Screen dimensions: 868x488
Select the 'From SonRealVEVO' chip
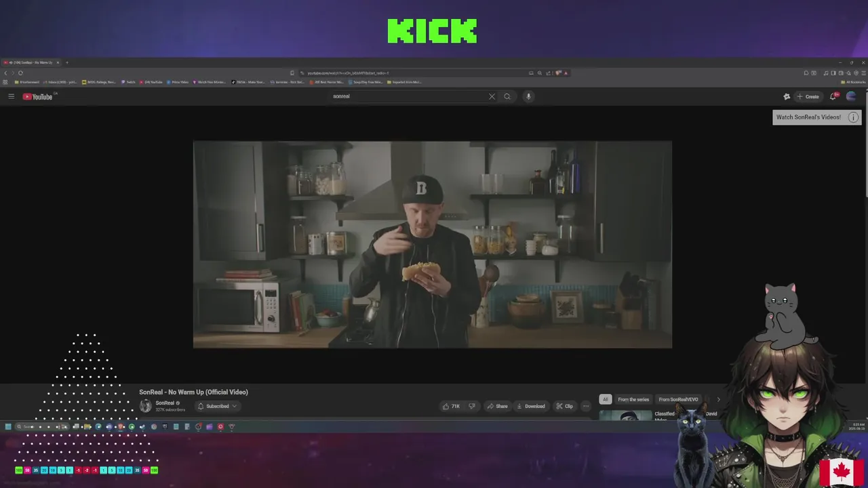click(x=678, y=399)
